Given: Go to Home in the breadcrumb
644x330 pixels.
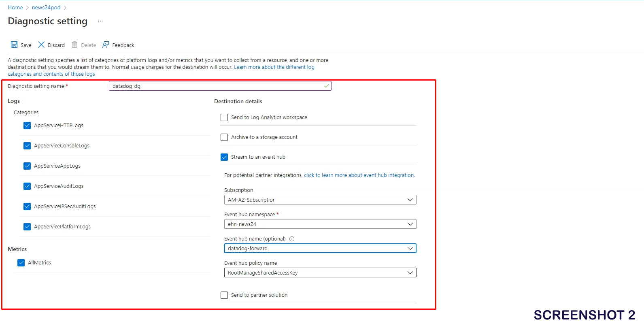Looking at the screenshot, I should (15, 7).
